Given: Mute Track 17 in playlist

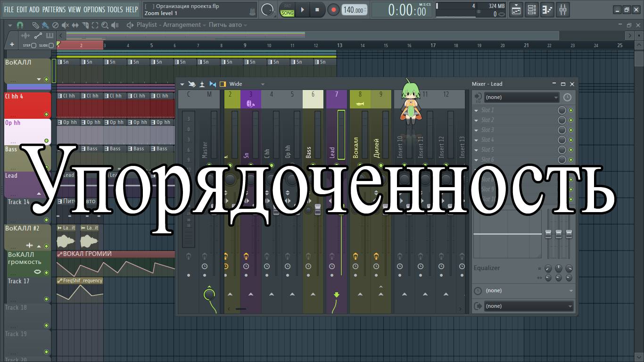Looking at the screenshot, I should (46, 299).
